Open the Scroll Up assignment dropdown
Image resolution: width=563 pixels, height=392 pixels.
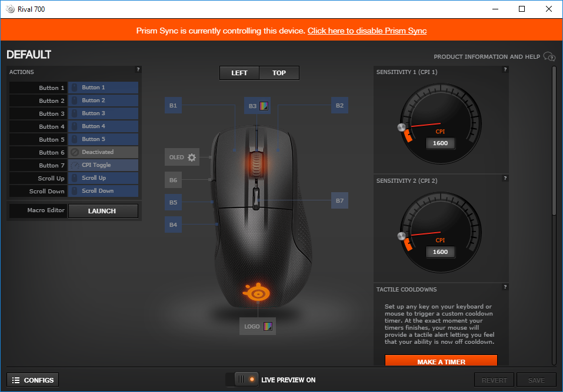coord(104,178)
